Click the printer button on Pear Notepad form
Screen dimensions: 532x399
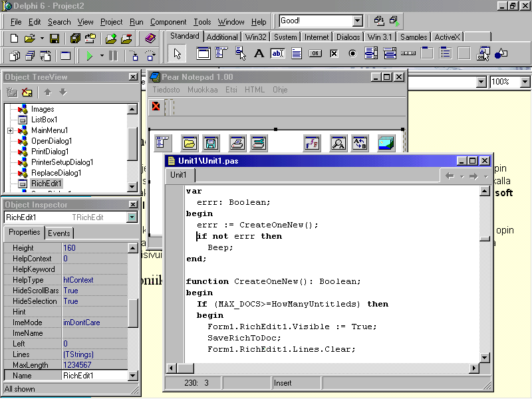pyautogui.click(x=237, y=143)
